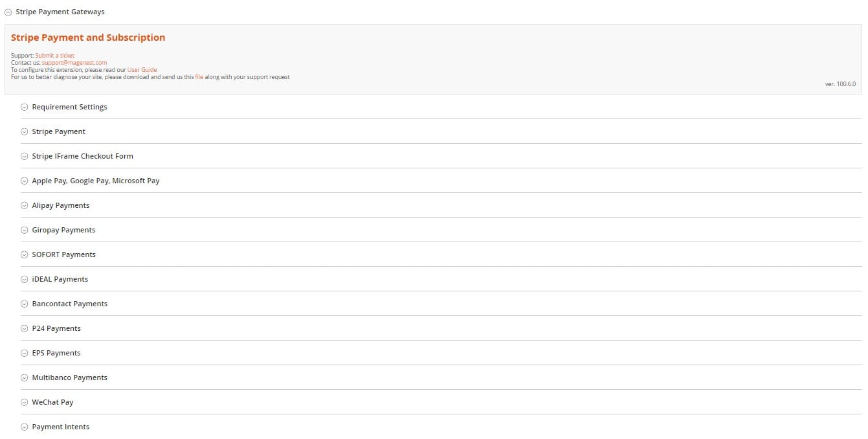This screenshot has height=439, width=868.
Task: Expand the Stripe Payment section chevron
Action: pyautogui.click(x=25, y=132)
